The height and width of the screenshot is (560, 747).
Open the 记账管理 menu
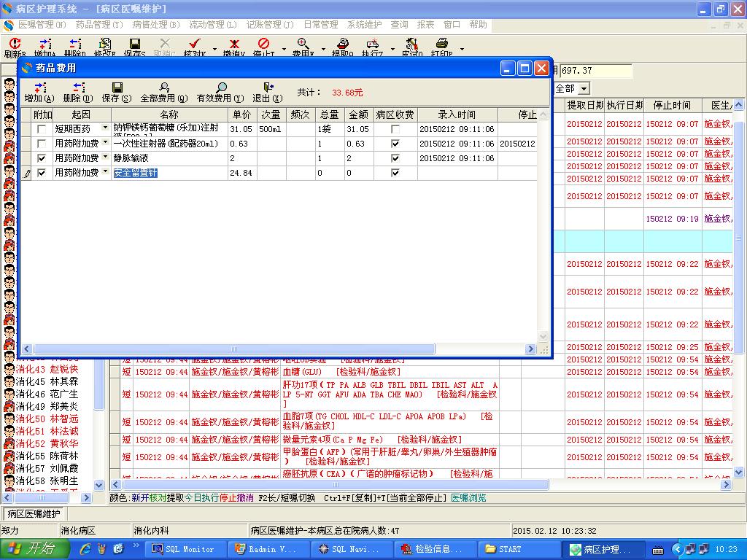[x=270, y=25]
